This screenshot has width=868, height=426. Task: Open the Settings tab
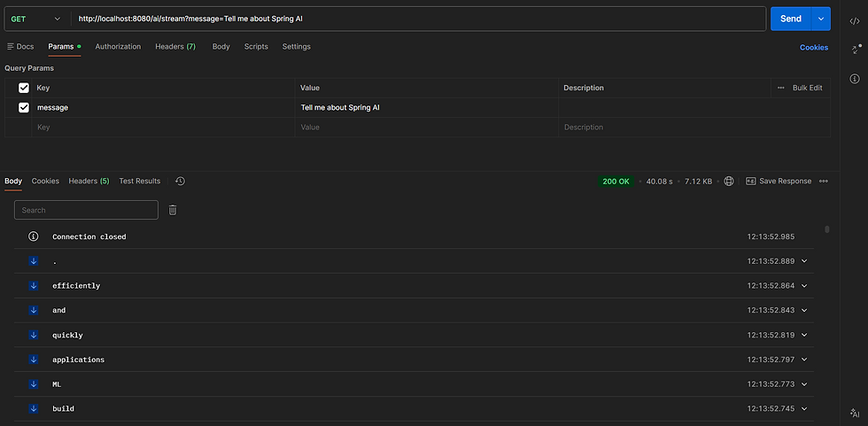pyautogui.click(x=296, y=46)
